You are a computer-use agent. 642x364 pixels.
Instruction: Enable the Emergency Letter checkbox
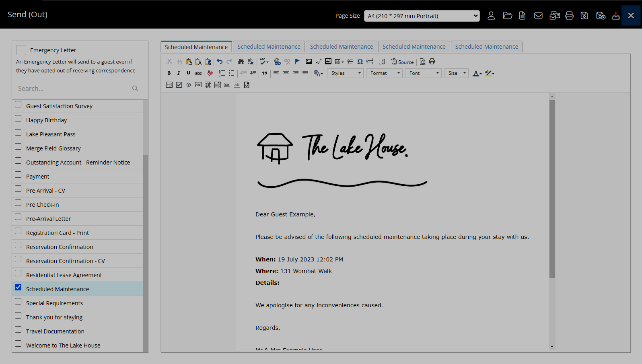coord(21,50)
